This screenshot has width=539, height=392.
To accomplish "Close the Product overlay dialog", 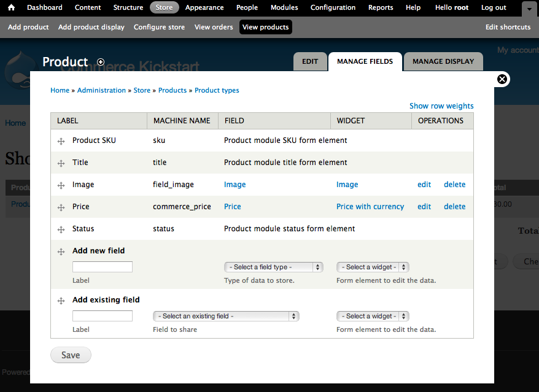I will click(x=502, y=79).
